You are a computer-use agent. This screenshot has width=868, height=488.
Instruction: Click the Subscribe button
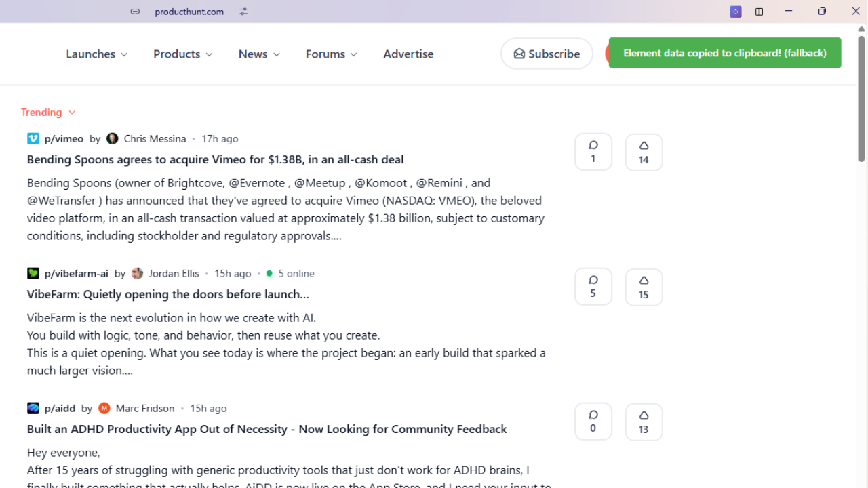pos(547,54)
